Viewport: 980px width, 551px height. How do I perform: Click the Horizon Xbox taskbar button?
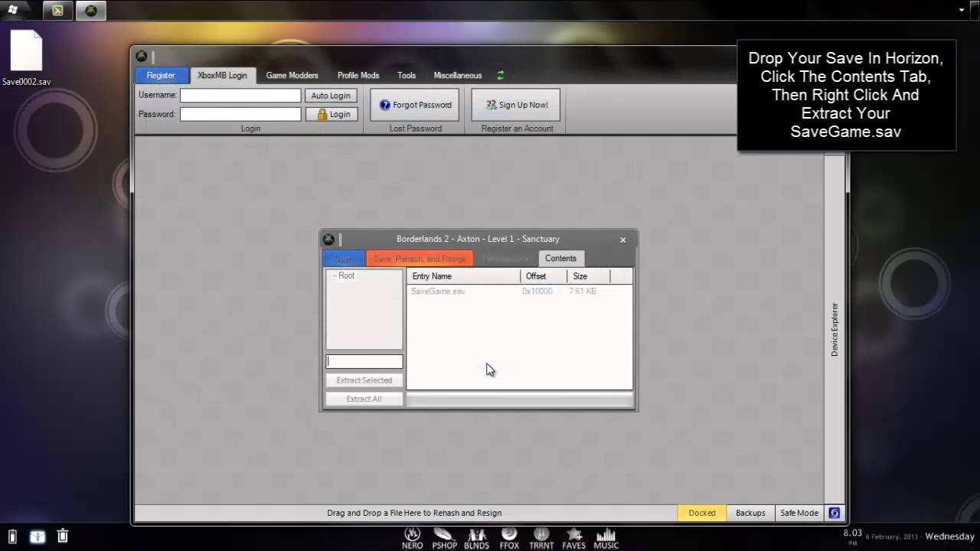[91, 11]
